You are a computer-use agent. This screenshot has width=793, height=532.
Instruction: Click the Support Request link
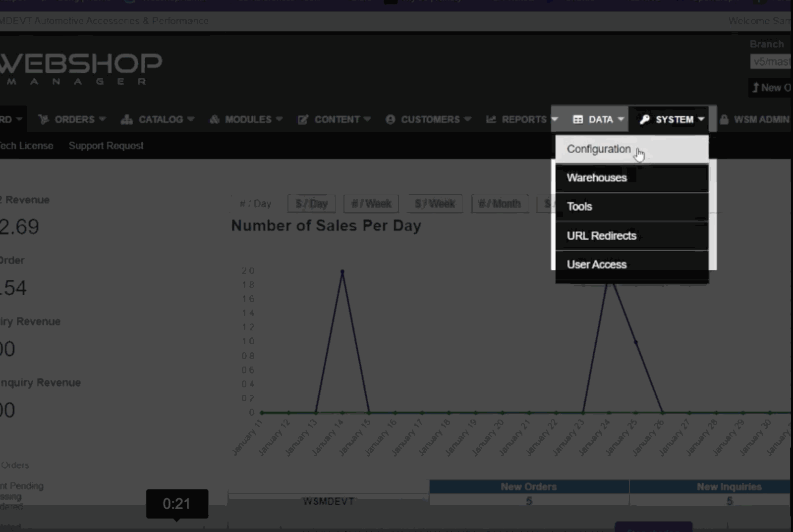pyautogui.click(x=106, y=146)
